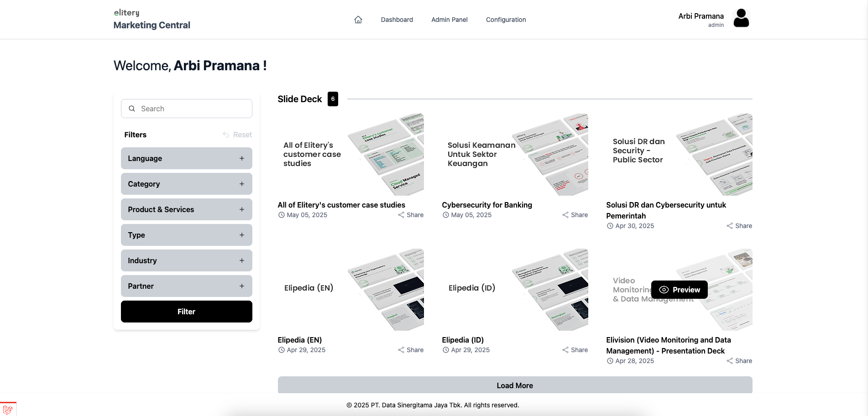
Task: Open Elipedia (ID) title link
Action: point(463,340)
